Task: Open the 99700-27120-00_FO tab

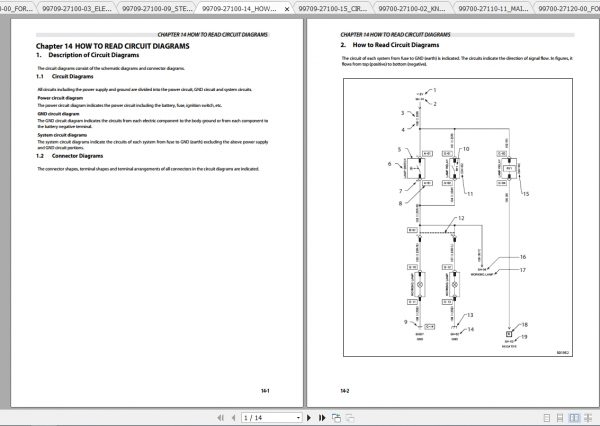Action: (568, 8)
